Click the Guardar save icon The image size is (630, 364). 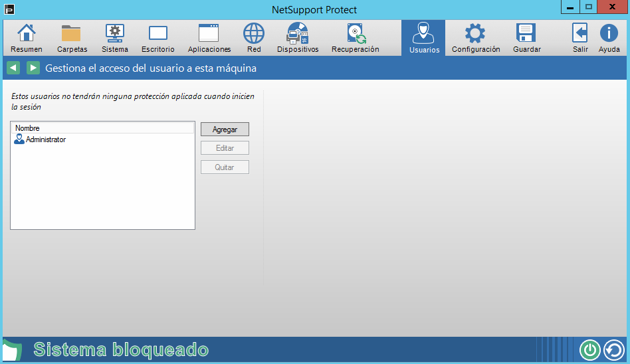(527, 39)
